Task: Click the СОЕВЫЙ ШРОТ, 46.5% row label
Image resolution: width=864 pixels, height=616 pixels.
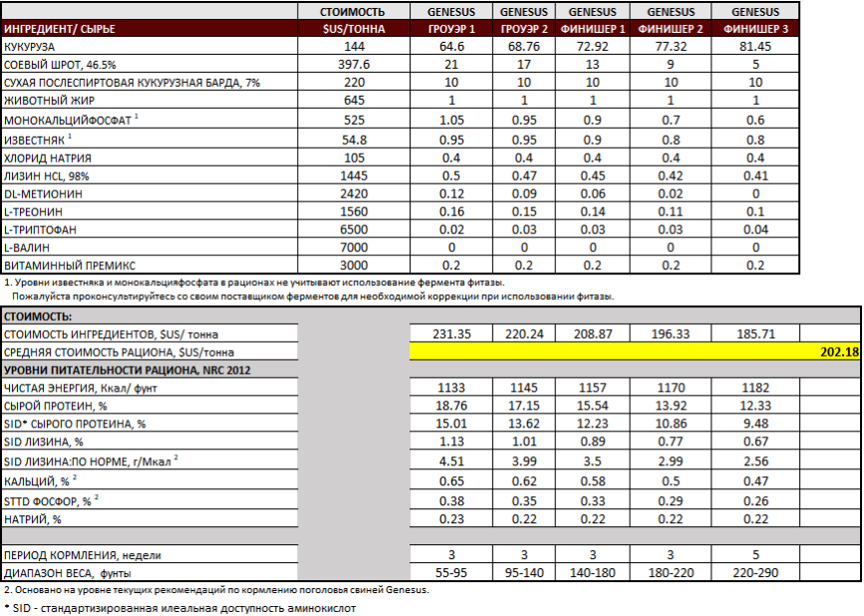Action: coord(61,65)
